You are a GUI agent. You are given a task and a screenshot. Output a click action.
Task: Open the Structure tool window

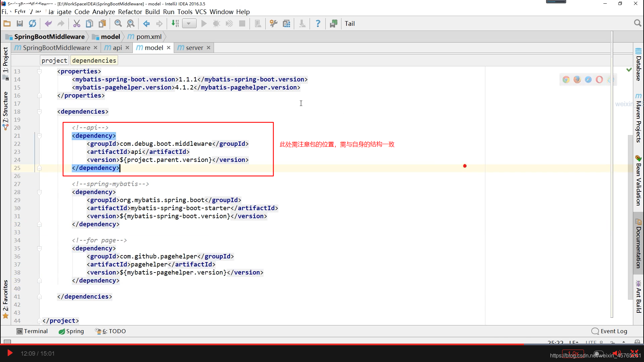point(5,111)
